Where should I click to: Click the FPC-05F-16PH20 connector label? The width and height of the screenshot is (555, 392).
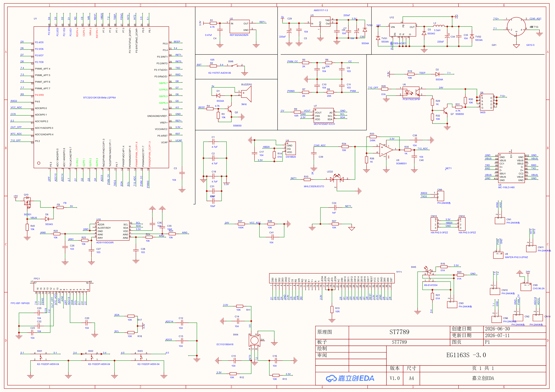point(20,303)
